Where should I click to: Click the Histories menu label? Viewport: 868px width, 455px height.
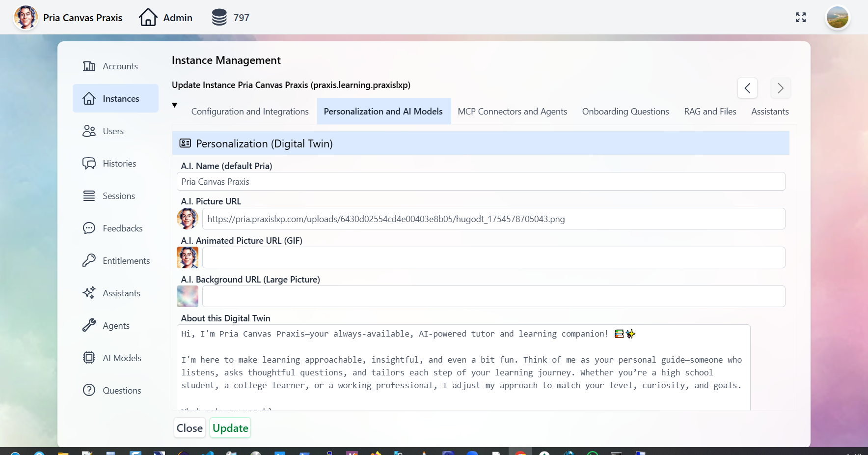[x=119, y=164]
